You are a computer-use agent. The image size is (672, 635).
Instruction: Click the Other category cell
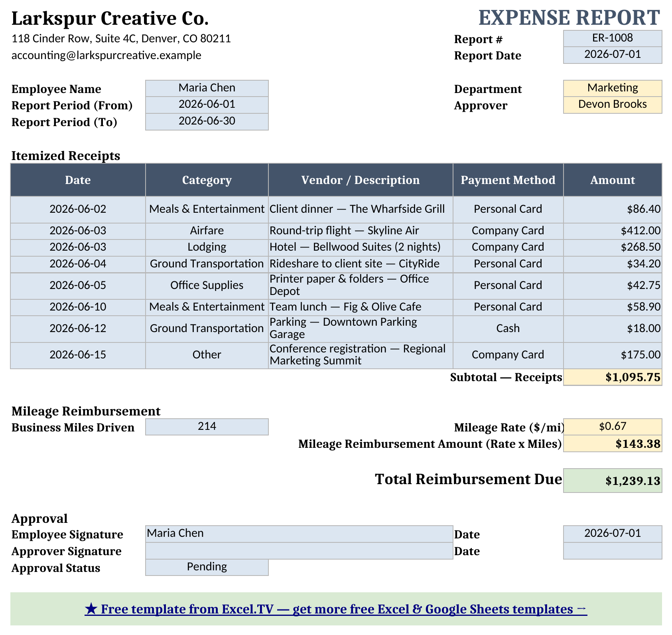point(207,355)
